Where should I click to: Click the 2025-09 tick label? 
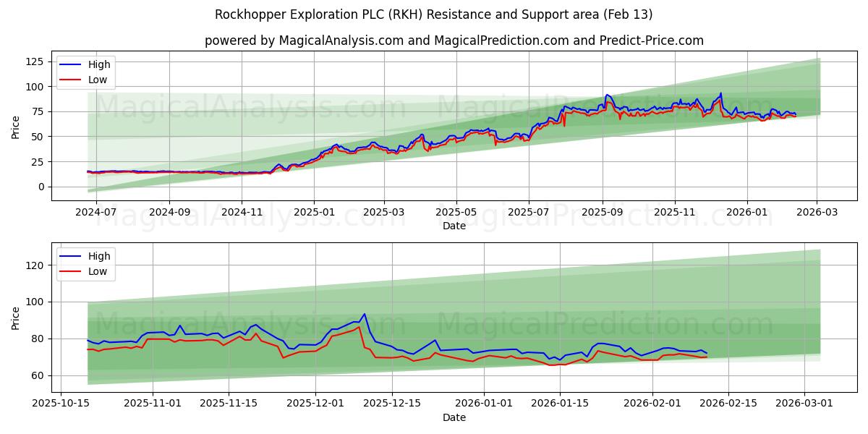click(x=602, y=213)
